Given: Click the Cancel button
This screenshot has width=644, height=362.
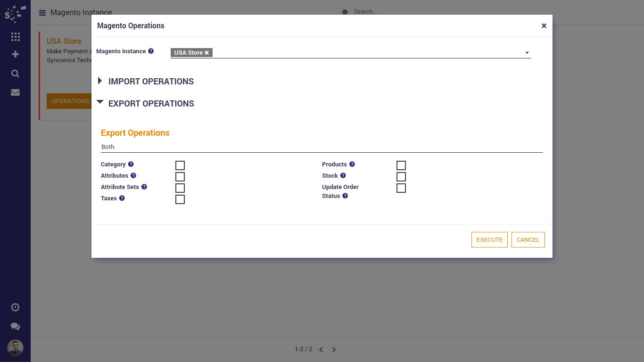Looking at the screenshot, I should click(x=528, y=239).
